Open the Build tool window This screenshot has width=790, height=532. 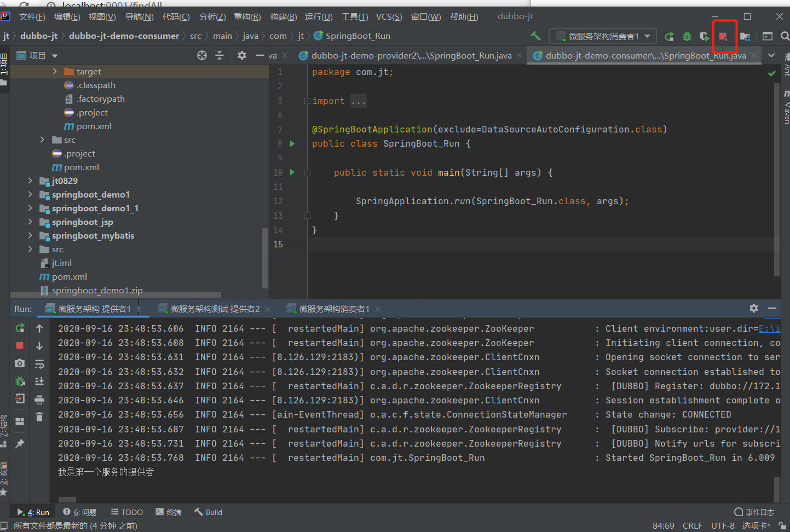click(209, 512)
